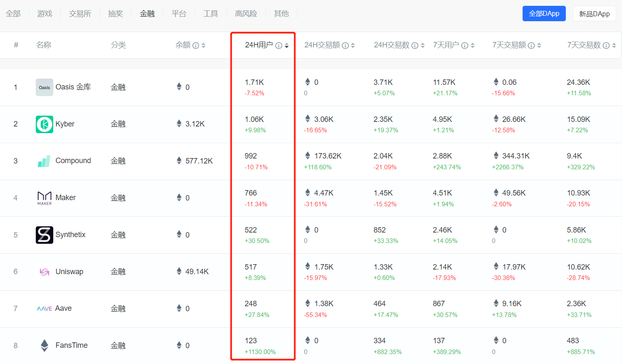This screenshot has height=364, width=622.
Task: Sort table by 7天用户 column arrows
Action: (473, 45)
